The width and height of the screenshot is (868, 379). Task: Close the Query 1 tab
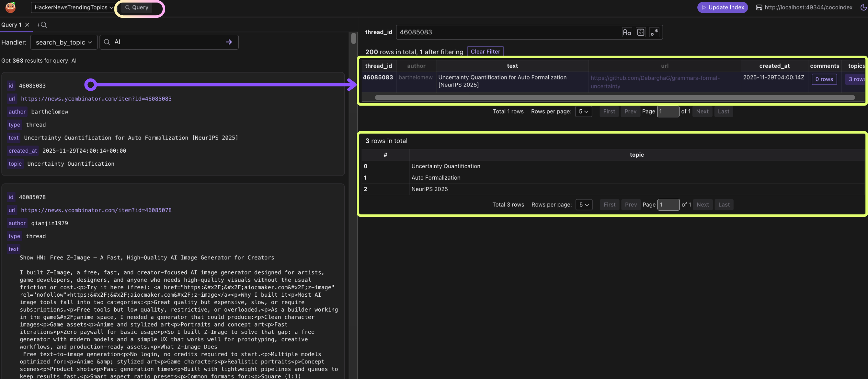[27, 24]
